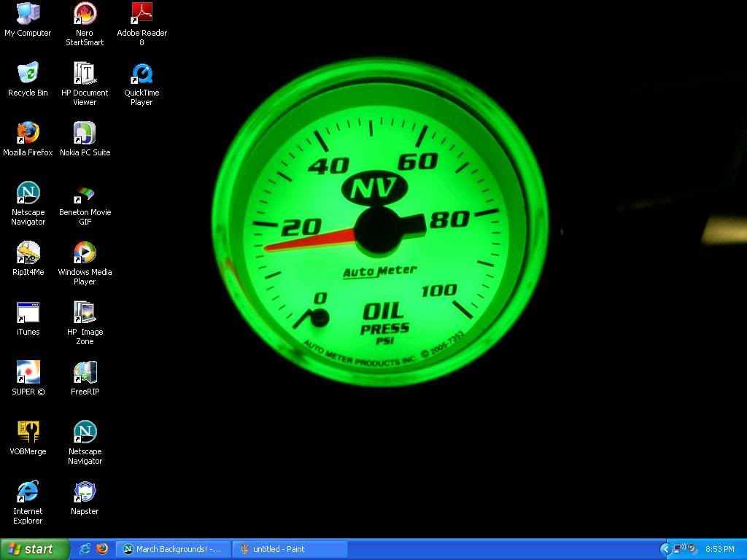The height and width of the screenshot is (560, 747).
Task: Switch to March Backgrounds taskbar window
Action: 174,550
